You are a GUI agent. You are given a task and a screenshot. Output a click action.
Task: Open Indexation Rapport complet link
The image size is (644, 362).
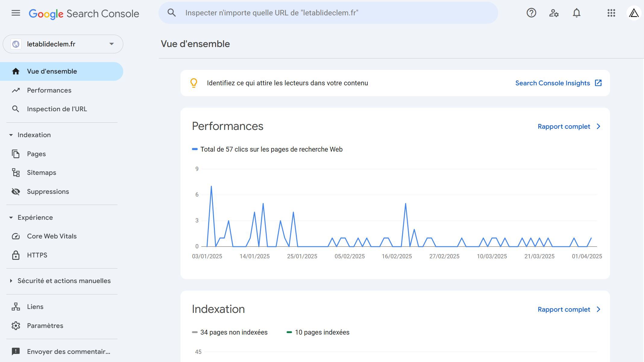[564, 309]
